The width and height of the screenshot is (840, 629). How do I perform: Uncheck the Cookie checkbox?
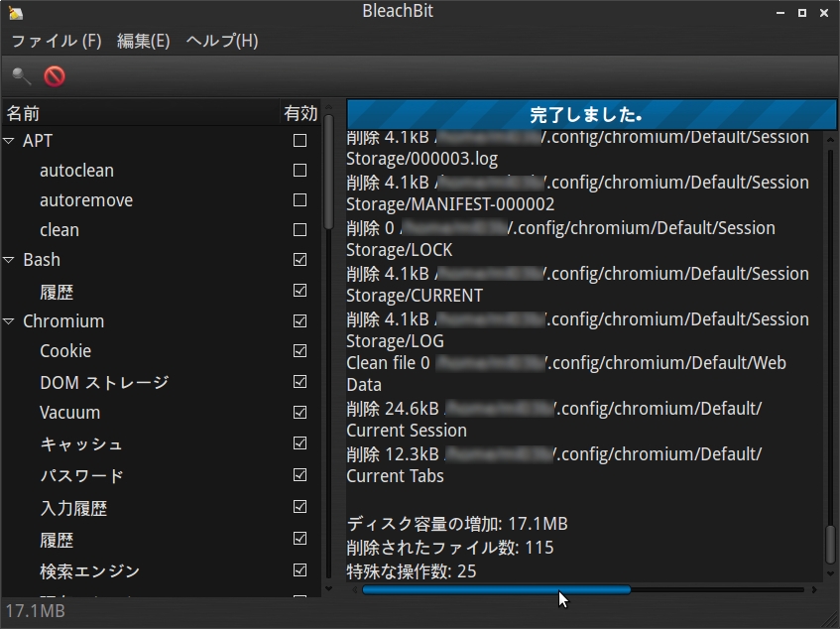point(300,351)
